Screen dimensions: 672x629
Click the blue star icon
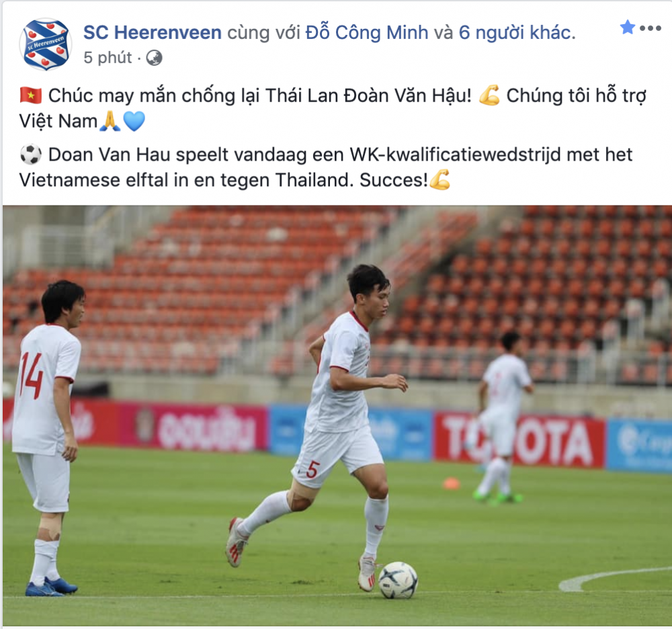pos(628,28)
